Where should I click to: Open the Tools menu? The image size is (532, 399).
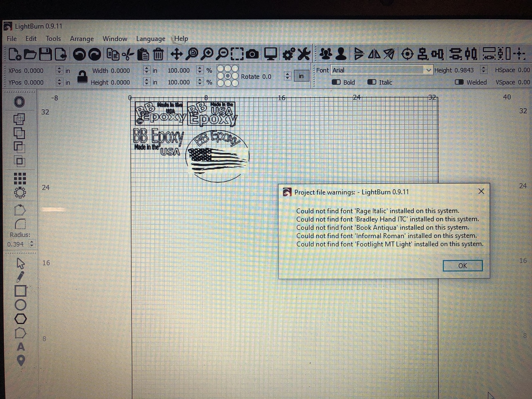click(53, 39)
